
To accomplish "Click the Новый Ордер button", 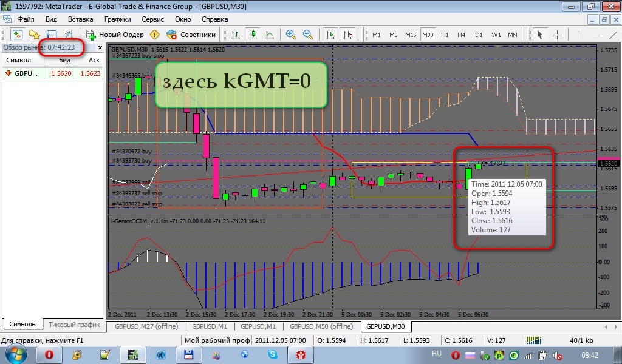I will coord(115,35).
